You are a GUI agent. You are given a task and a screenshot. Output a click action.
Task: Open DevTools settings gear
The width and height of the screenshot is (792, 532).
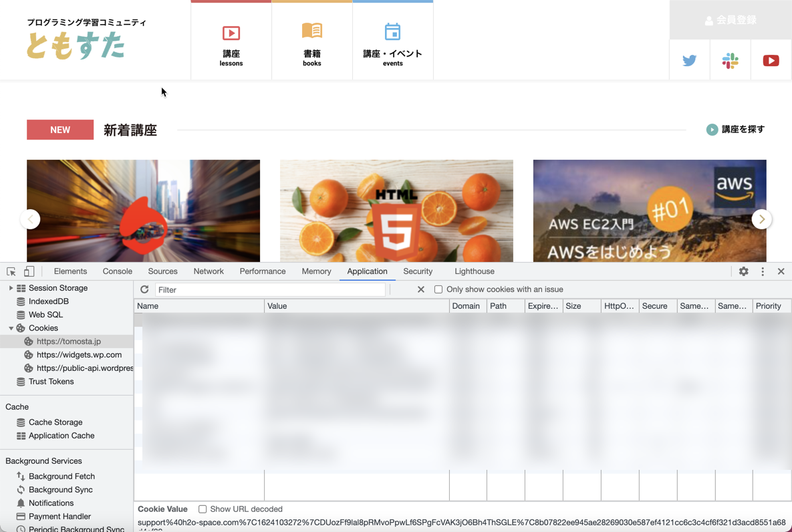coord(743,271)
